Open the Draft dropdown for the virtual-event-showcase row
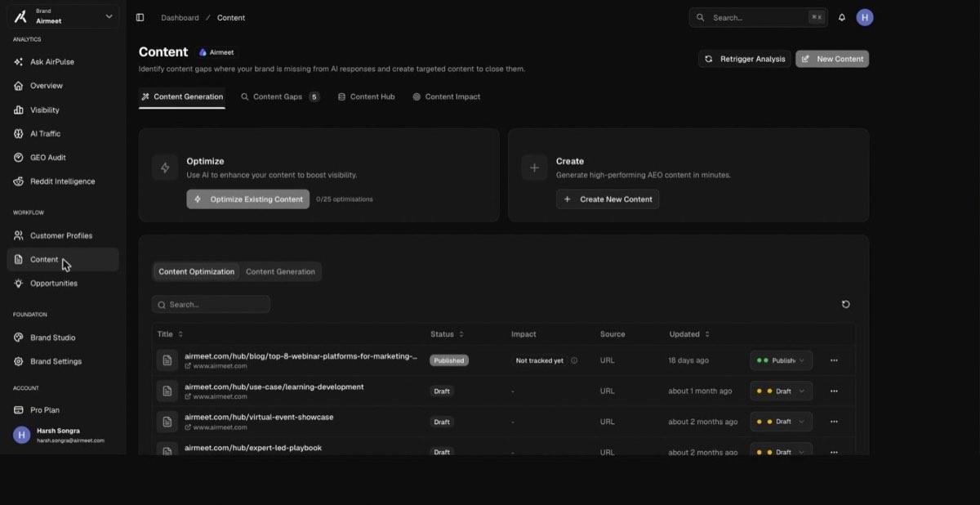The height and width of the screenshot is (505, 980). (x=781, y=422)
